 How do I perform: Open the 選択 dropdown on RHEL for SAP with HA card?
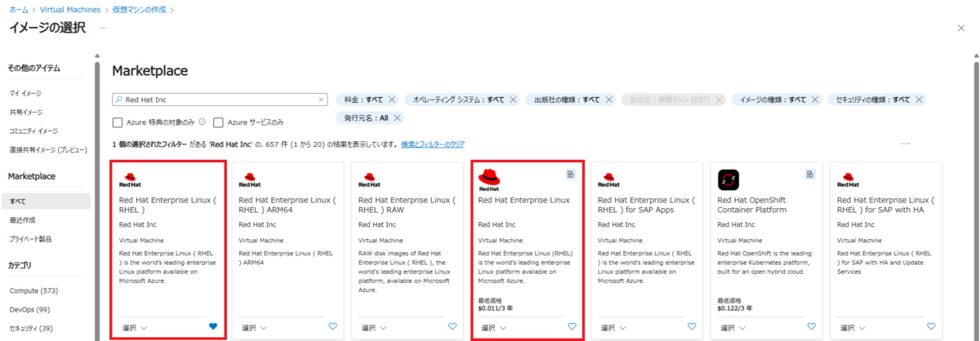[x=853, y=327]
